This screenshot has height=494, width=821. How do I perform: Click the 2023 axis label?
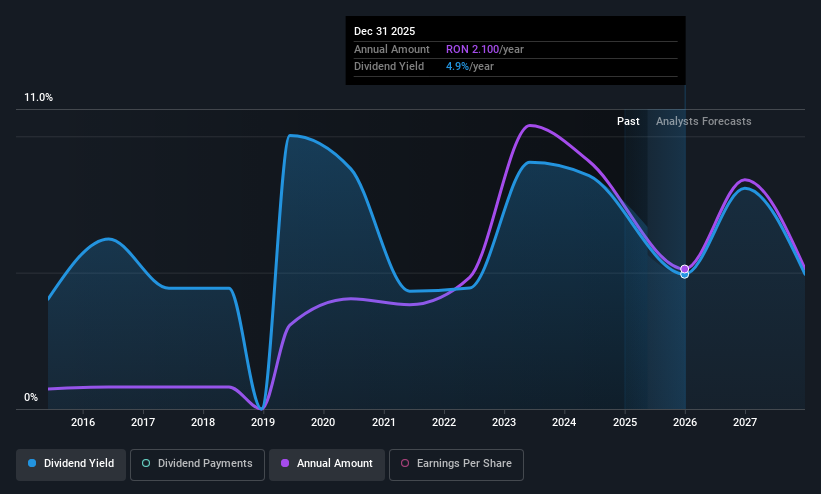tap(504, 422)
